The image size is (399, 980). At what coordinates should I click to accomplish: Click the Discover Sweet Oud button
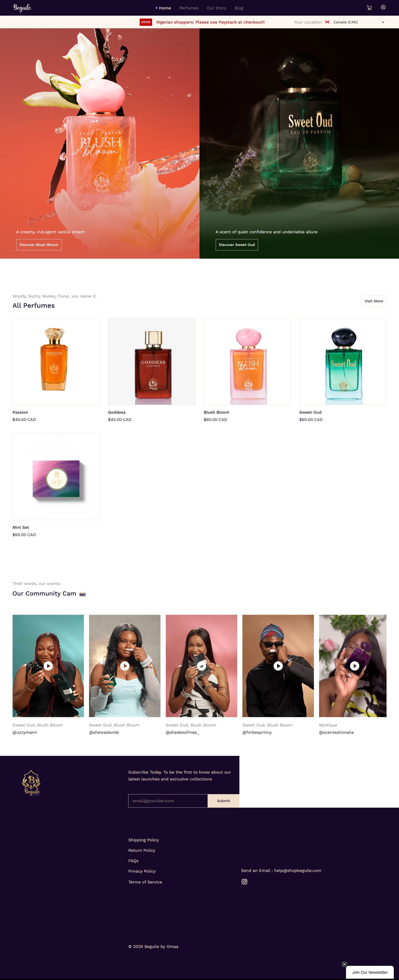coord(237,245)
